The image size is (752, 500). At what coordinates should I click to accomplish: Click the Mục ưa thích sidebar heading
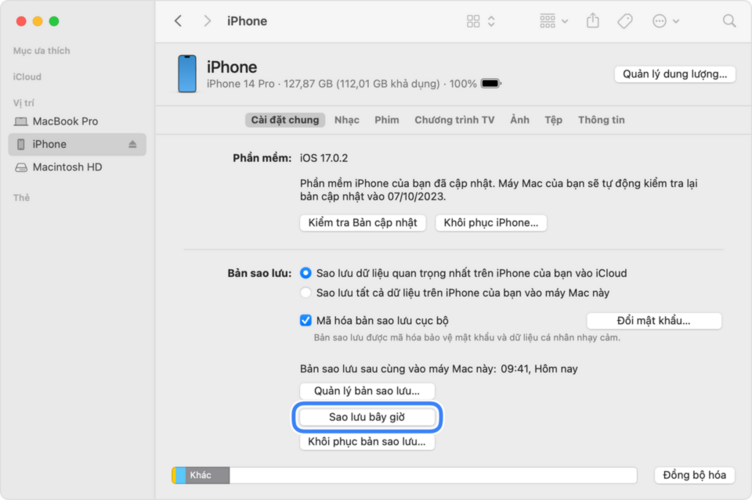[x=42, y=51]
